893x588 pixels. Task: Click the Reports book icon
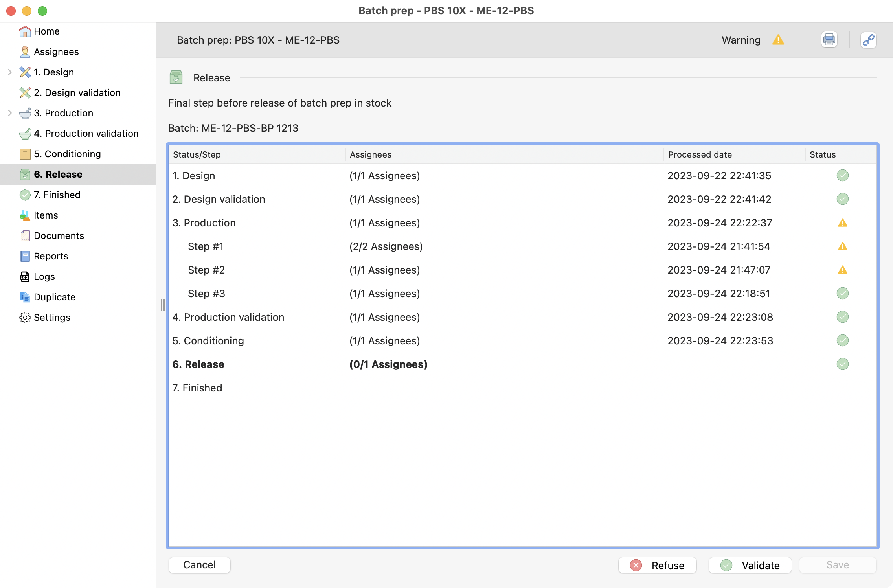(x=25, y=256)
